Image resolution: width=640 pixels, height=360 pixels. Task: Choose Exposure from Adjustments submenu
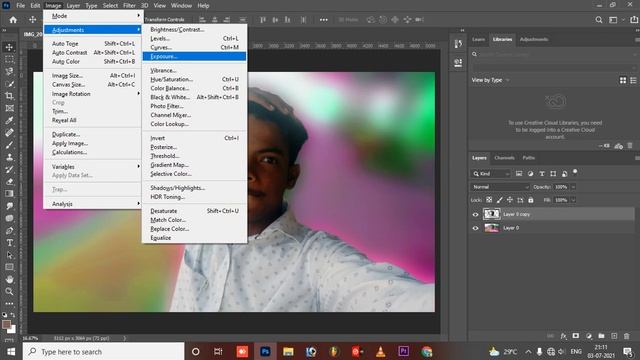click(x=194, y=56)
